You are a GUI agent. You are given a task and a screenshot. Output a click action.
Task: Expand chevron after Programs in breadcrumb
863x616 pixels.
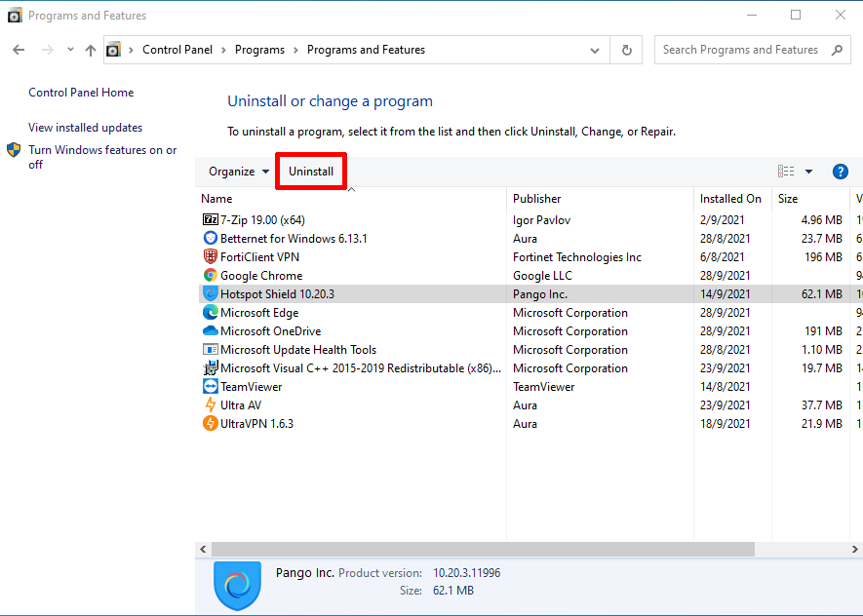[295, 50]
